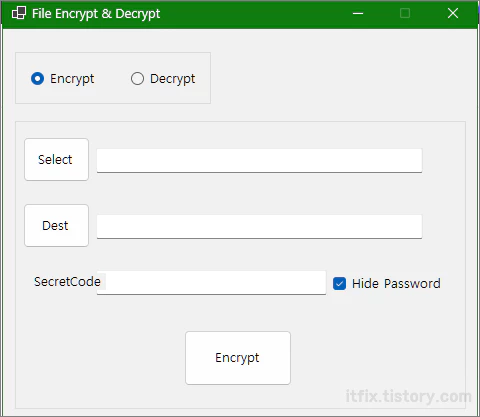This screenshot has height=417, width=480.
Task: Click the Dest button
Action: pos(56,226)
